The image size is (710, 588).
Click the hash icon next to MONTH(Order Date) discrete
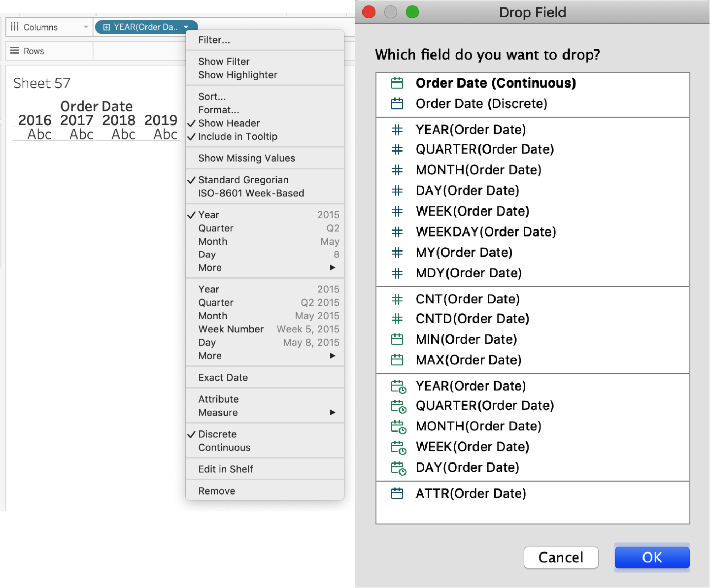tap(397, 170)
